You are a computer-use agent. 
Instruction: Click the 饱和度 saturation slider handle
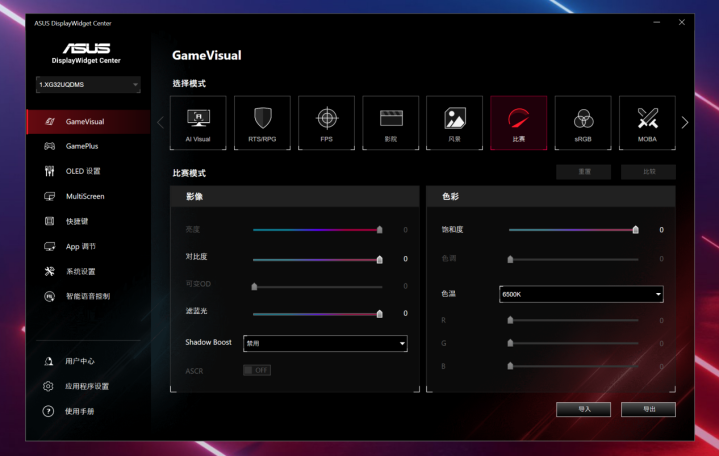click(635, 230)
